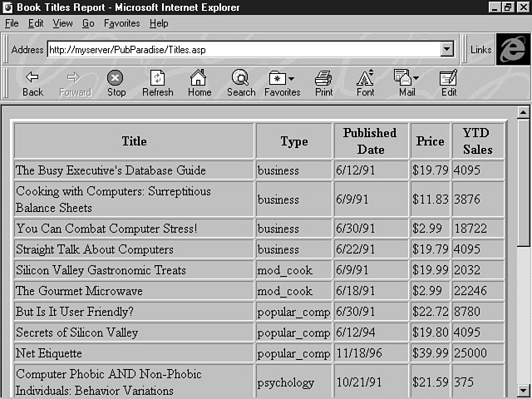Click the Edit page icon
Screen dimensions: 532x399
[x=449, y=82]
